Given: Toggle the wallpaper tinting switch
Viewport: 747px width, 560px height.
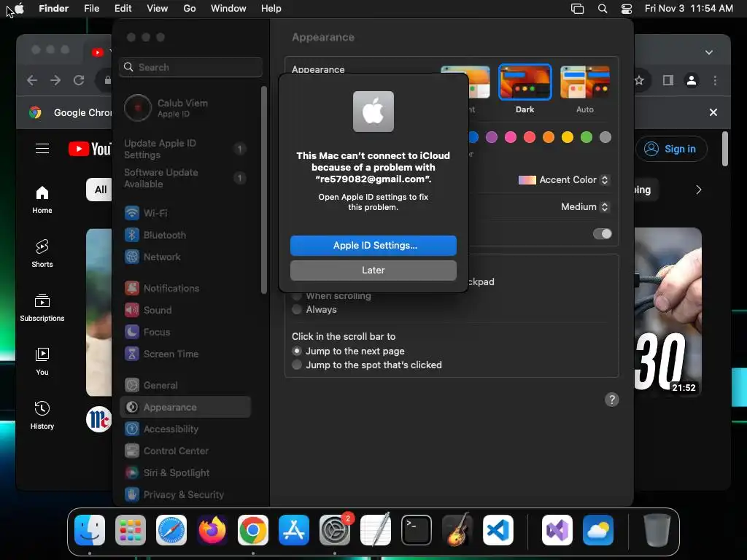Looking at the screenshot, I should click(602, 234).
